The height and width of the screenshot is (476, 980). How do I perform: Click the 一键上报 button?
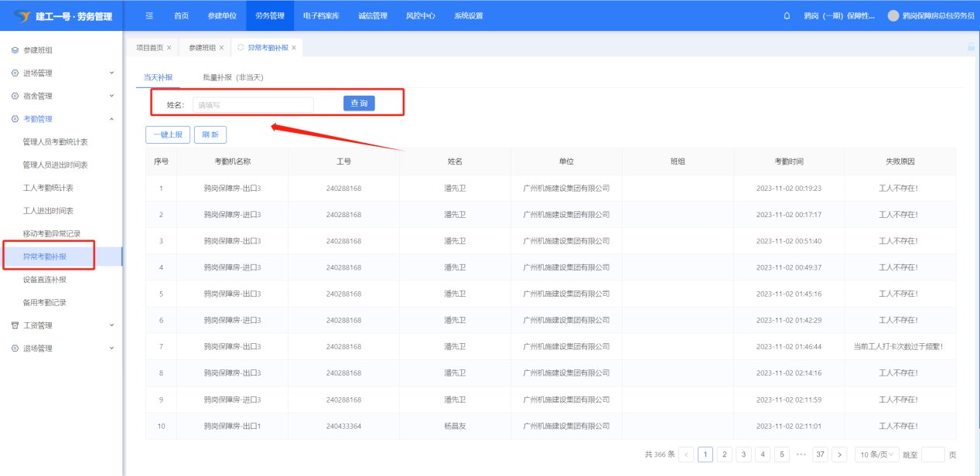(168, 134)
